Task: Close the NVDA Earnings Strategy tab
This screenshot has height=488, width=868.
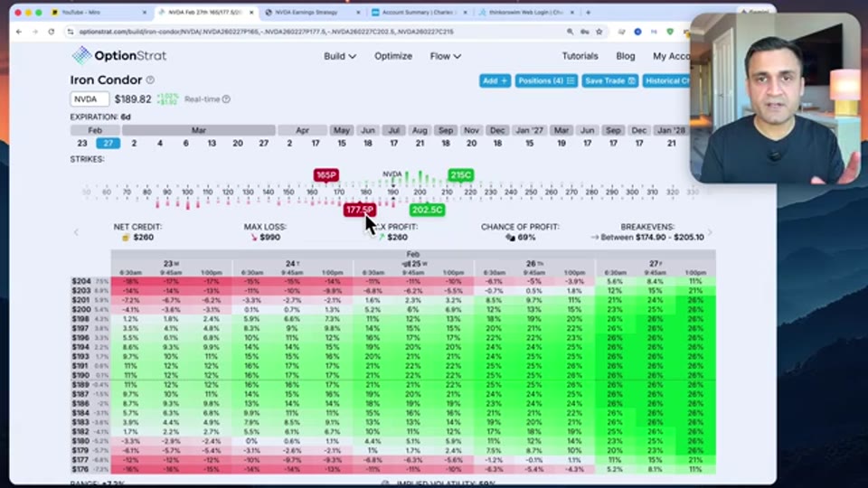Action: pos(358,12)
